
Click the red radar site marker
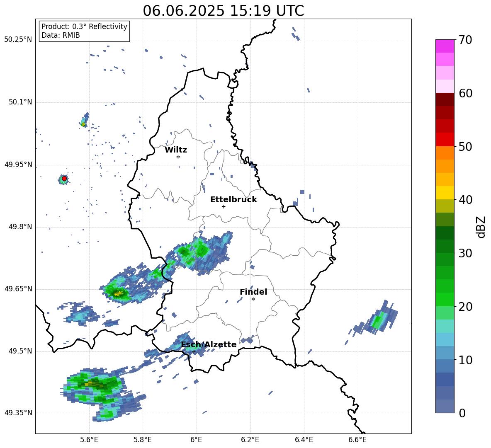coord(64,179)
